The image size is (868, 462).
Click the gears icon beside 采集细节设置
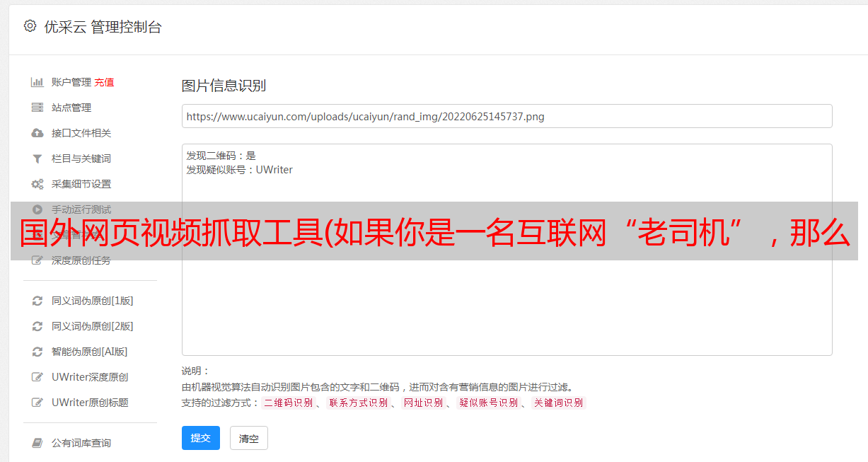37,184
